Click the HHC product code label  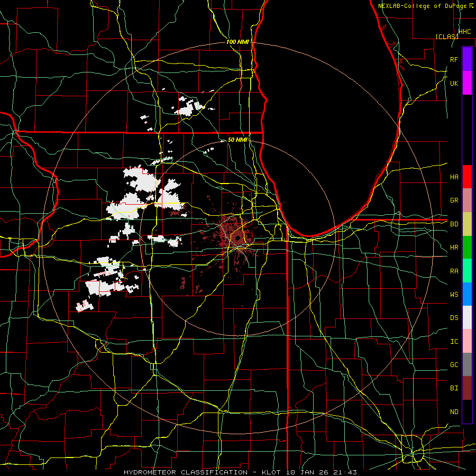[x=464, y=32]
